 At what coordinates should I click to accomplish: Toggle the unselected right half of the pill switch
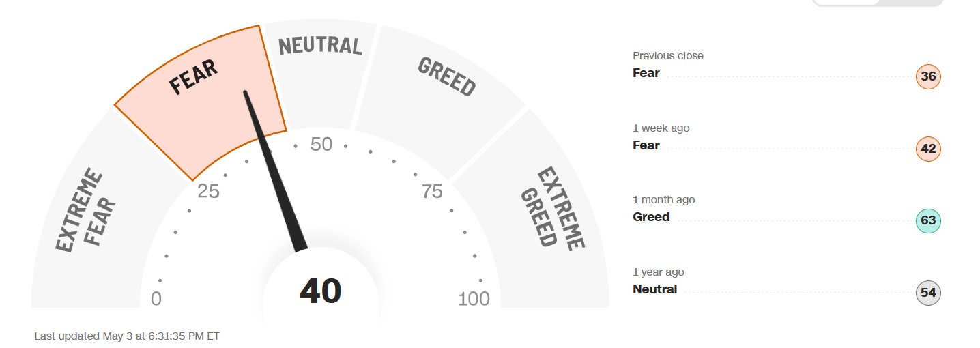click(911, 1)
